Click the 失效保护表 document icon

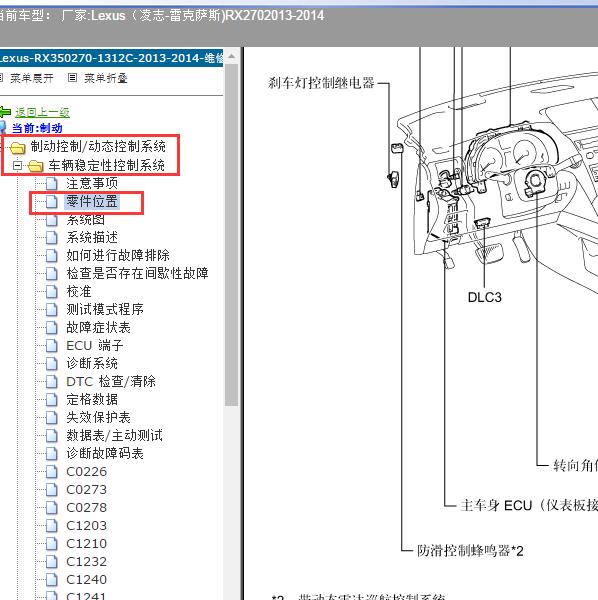click(52, 417)
